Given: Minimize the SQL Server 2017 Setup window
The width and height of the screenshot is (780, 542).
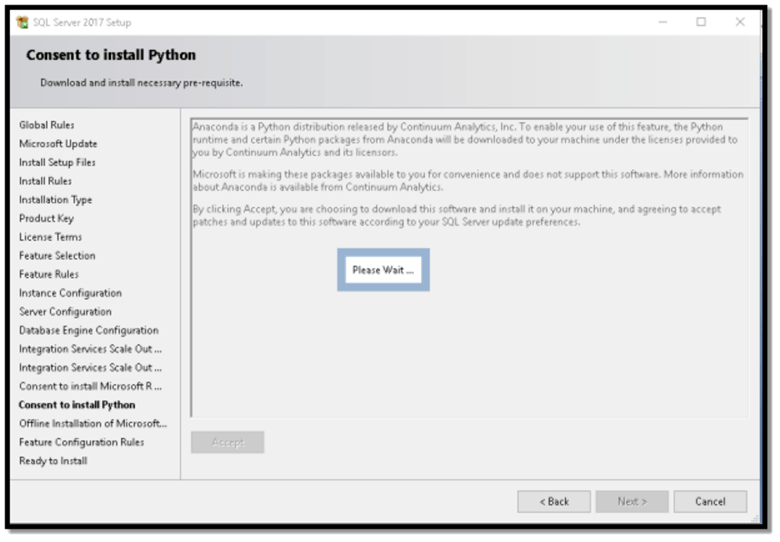Looking at the screenshot, I should 663,22.
